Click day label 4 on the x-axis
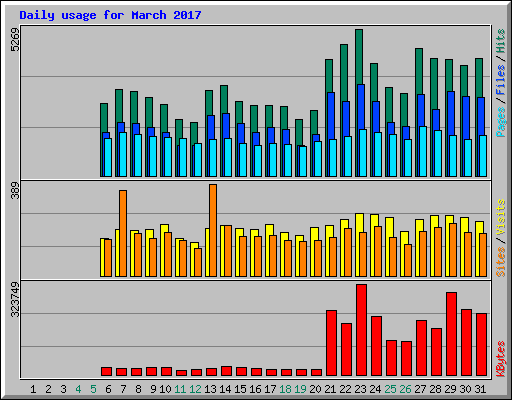This screenshot has height=400, width=512. (78, 389)
